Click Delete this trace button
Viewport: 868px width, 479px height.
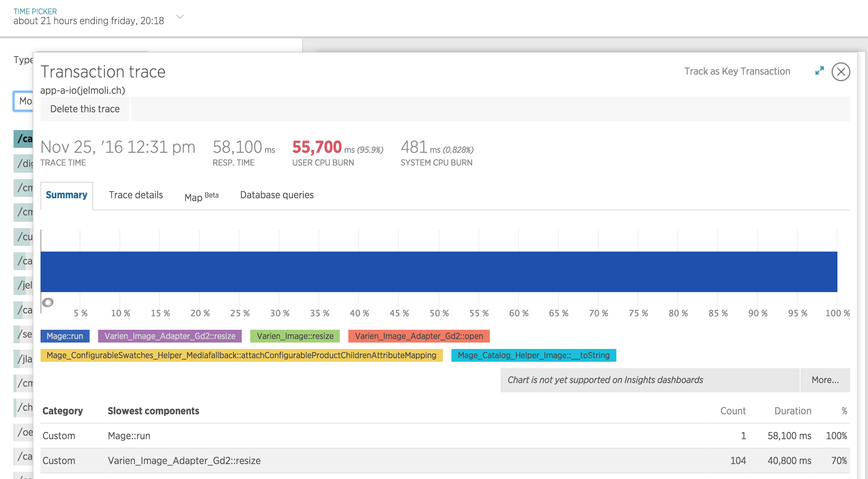pos(85,109)
